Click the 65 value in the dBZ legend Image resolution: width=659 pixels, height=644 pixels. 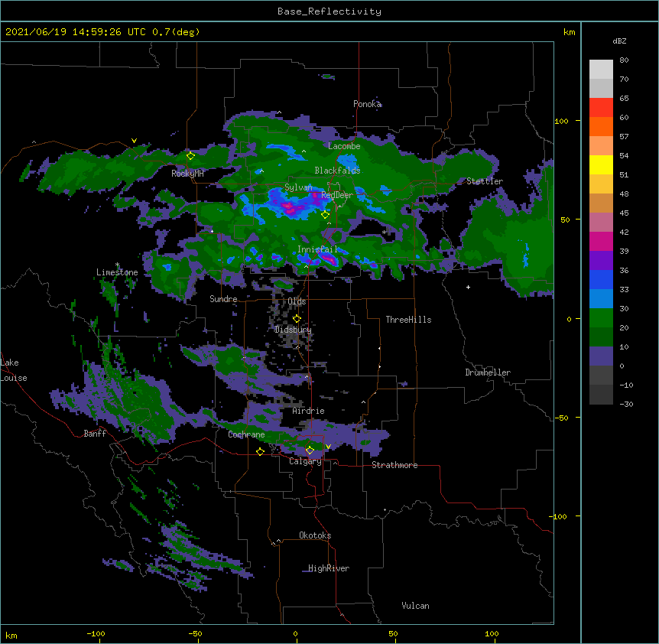(624, 99)
